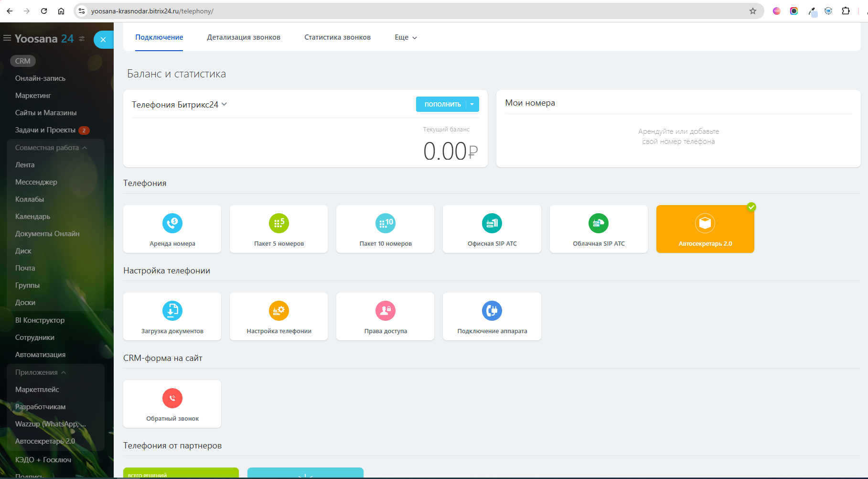Open the Настройка телефонии gear icon
The height and width of the screenshot is (479, 868).
pos(279,311)
